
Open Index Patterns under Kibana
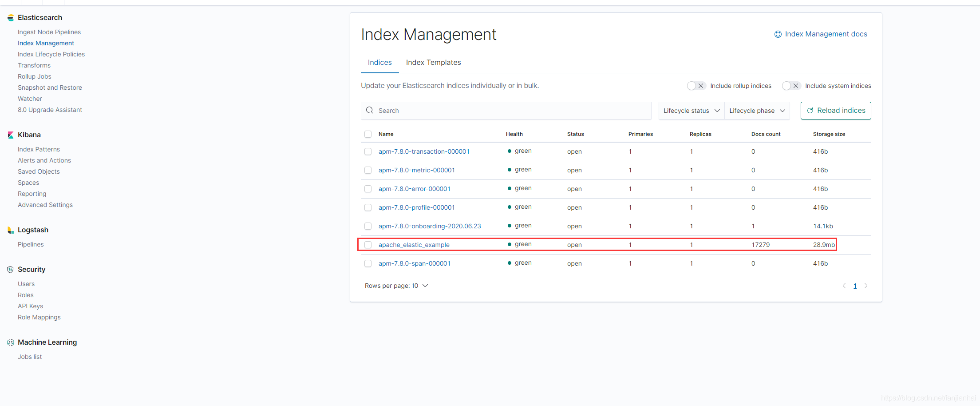tap(39, 149)
